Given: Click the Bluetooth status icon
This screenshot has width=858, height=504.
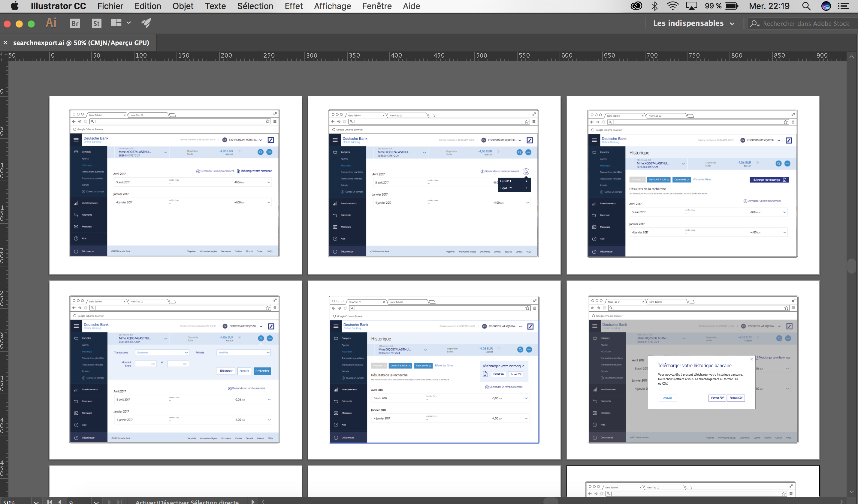Looking at the screenshot, I should coord(655,6).
